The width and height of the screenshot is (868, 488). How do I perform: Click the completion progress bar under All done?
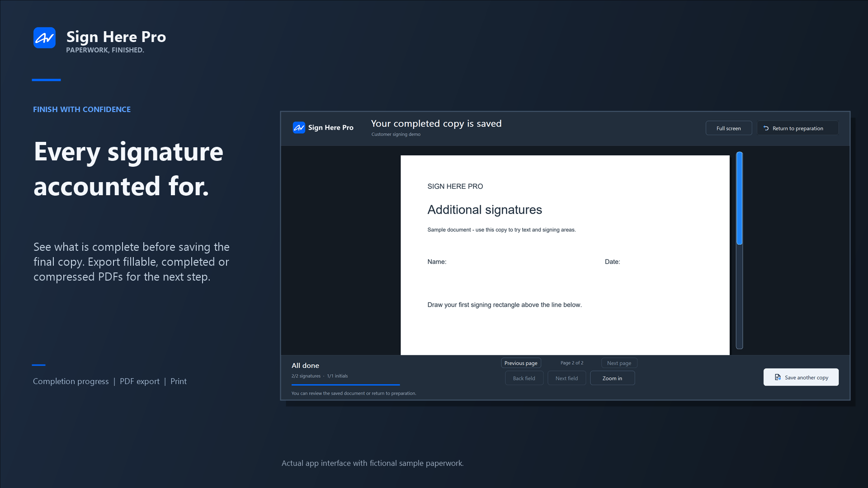point(345,385)
